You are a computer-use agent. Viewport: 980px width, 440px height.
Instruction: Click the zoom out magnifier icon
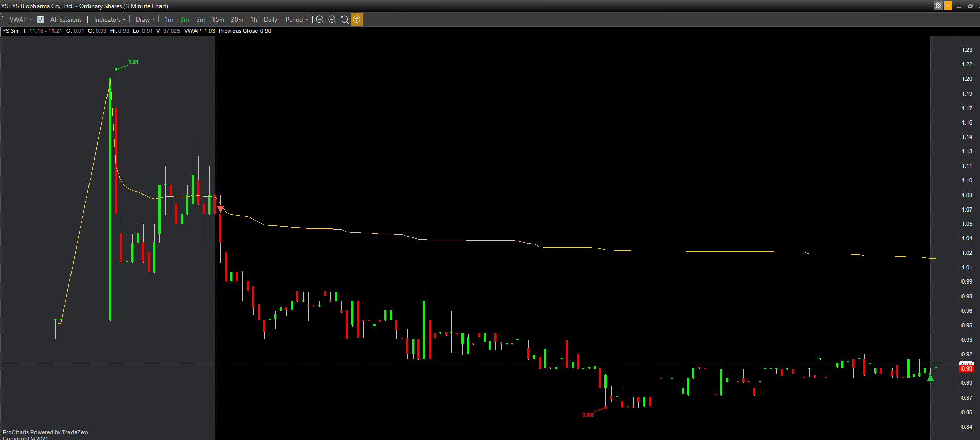click(320, 20)
